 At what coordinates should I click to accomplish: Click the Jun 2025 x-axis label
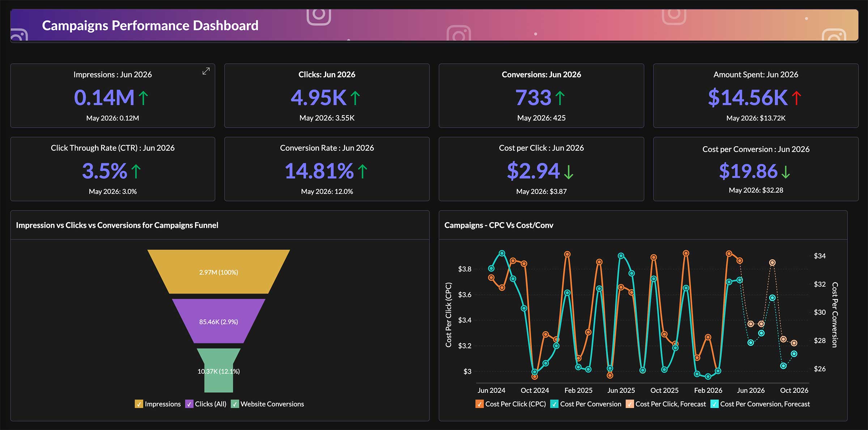pyautogui.click(x=621, y=390)
